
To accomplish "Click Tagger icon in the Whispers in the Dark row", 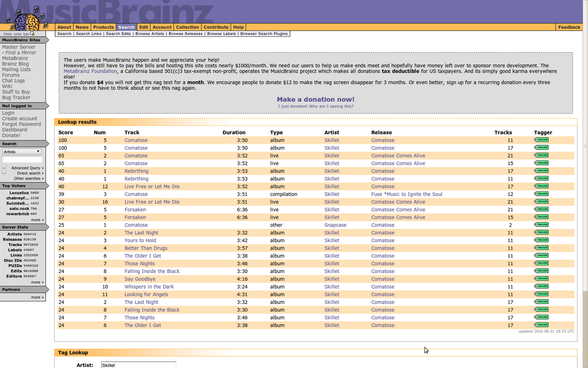I will tap(541, 287).
